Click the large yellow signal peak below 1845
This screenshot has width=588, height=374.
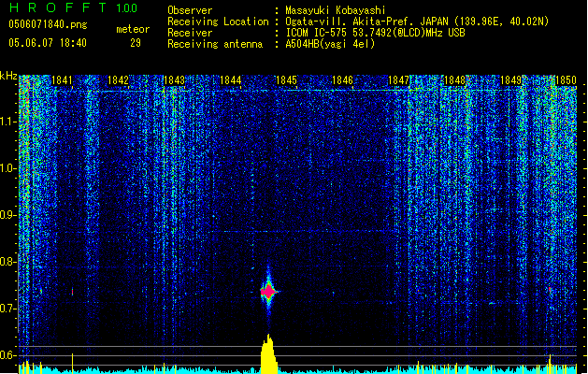tap(268, 353)
